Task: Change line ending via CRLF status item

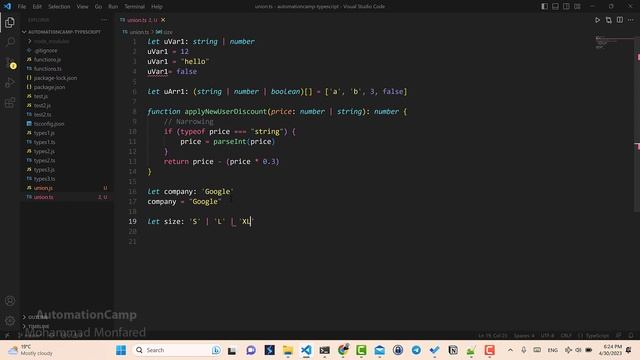Action: tap(566, 336)
